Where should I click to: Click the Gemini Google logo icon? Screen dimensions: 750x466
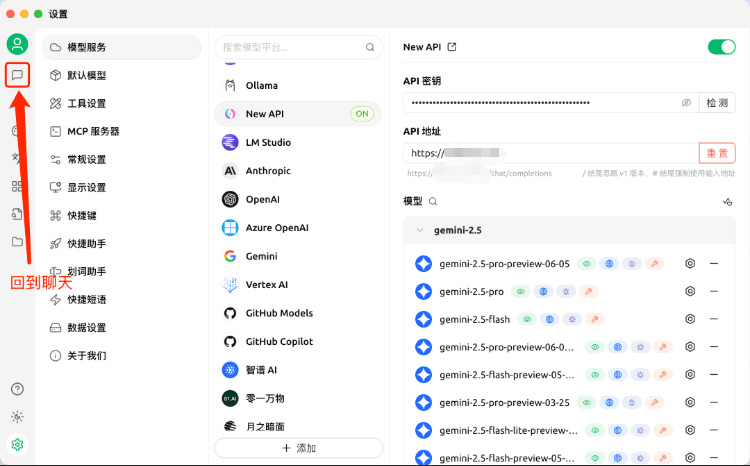coord(230,256)
